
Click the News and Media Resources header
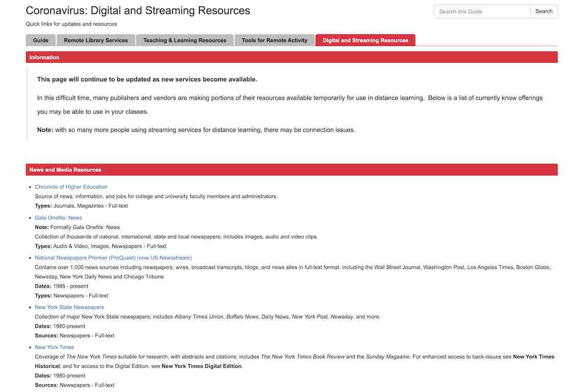[292, 170]
